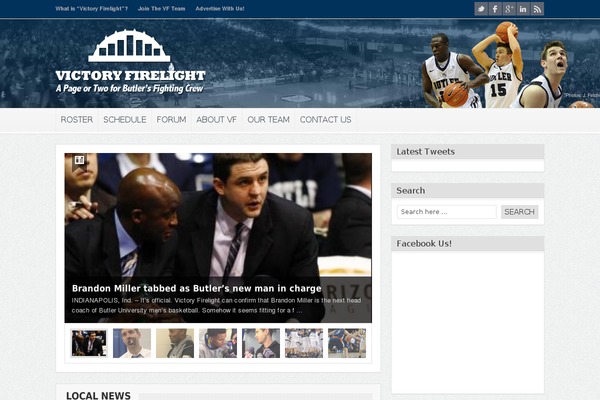This screenshot has height=400, width=600.
Task: Open the RSS feed icon
Action: click(537, 9)
